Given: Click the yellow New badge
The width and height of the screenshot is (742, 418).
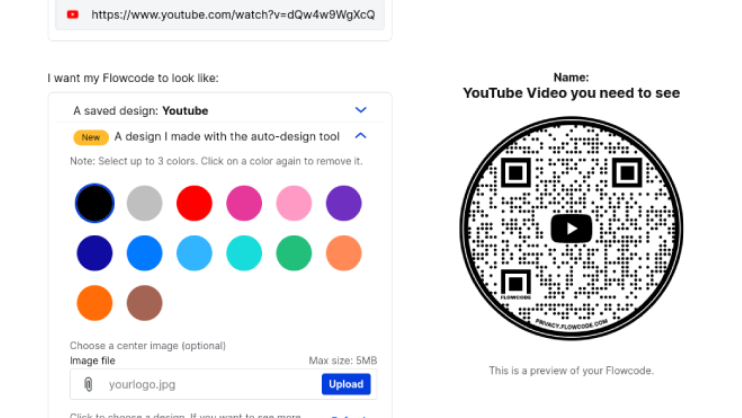Looking at the screenshot, I should pos(91,137).
